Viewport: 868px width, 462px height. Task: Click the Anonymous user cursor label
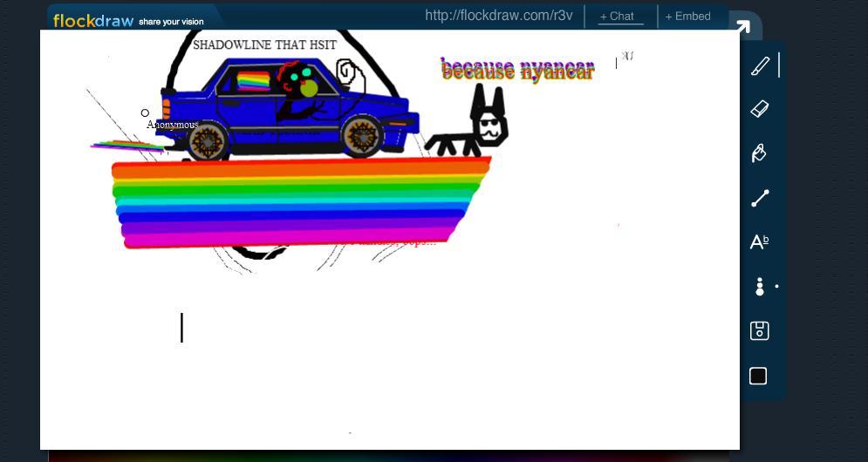[172, 125]
